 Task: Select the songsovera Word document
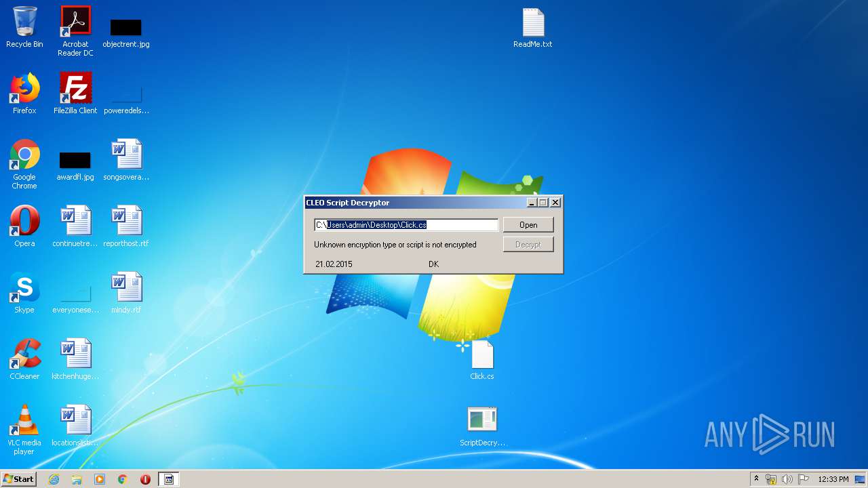(x=126, y=161)
